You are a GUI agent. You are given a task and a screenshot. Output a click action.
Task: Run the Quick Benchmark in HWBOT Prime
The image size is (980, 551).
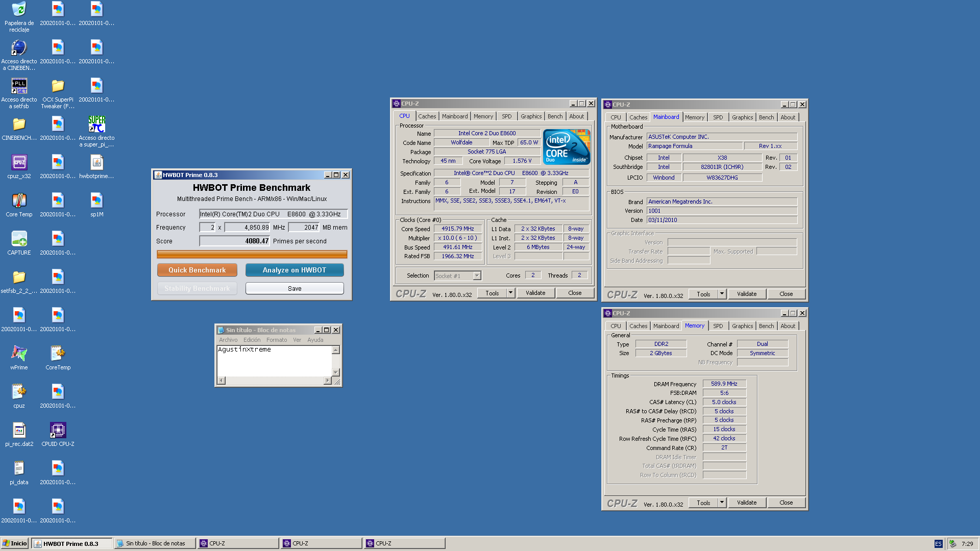click(197, 270)
